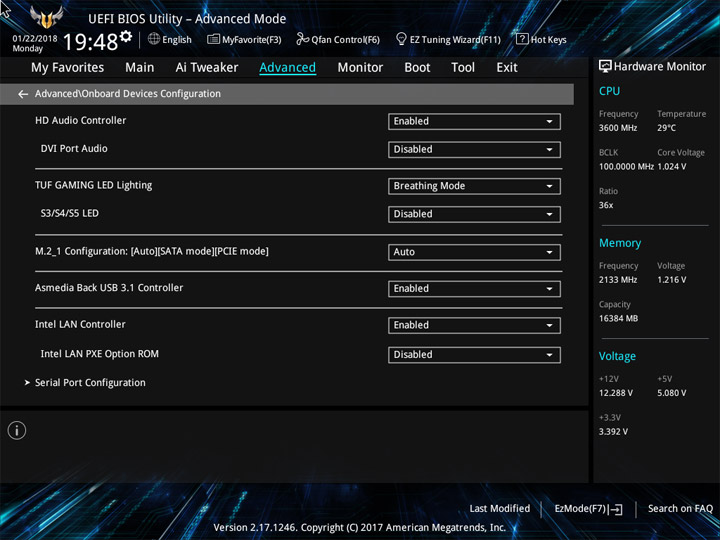Image resolution: width=720 pixels, height=540 pixels.
Task: Click CPU temperature value 29°C
Action: pos(666,128)
